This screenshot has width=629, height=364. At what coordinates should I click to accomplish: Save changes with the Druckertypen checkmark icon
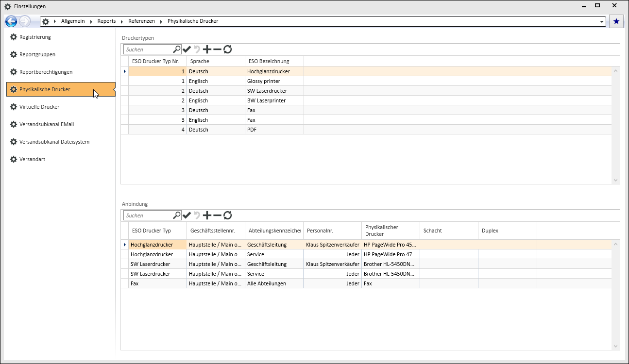click(x=187, y=49)
